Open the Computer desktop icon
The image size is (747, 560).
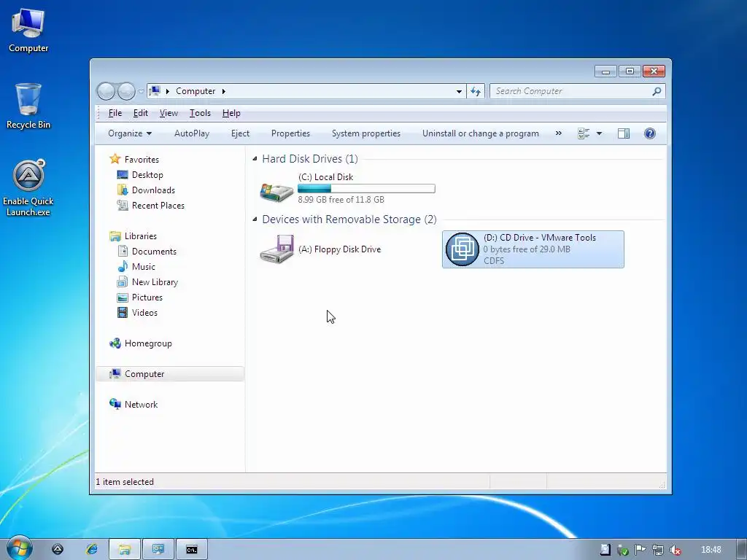click(x=28, y=30)
